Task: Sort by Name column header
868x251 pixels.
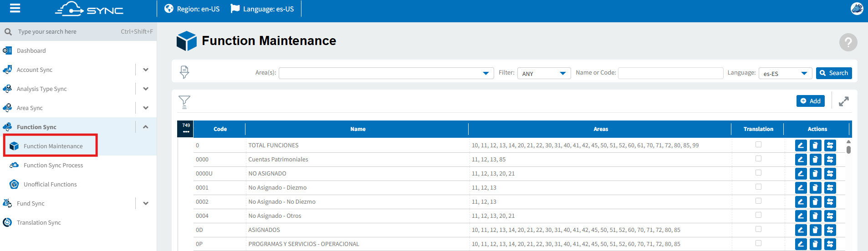Action: click(x=357, y=129)
